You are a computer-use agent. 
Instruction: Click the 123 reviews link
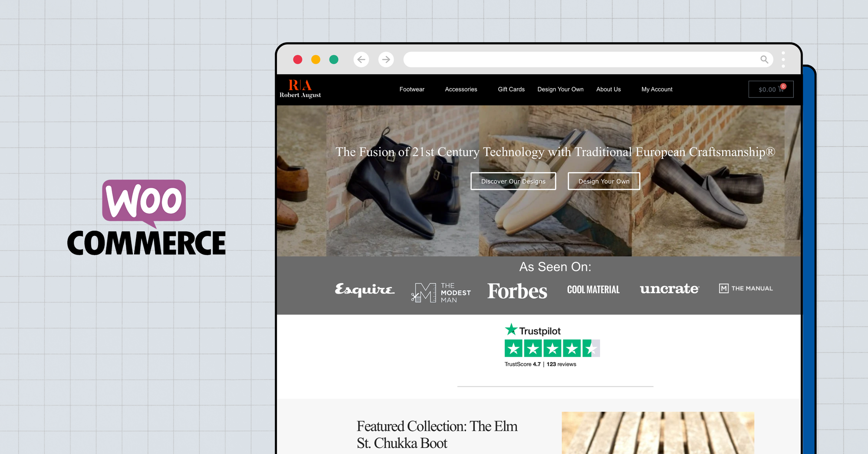[x=561, y=364]
